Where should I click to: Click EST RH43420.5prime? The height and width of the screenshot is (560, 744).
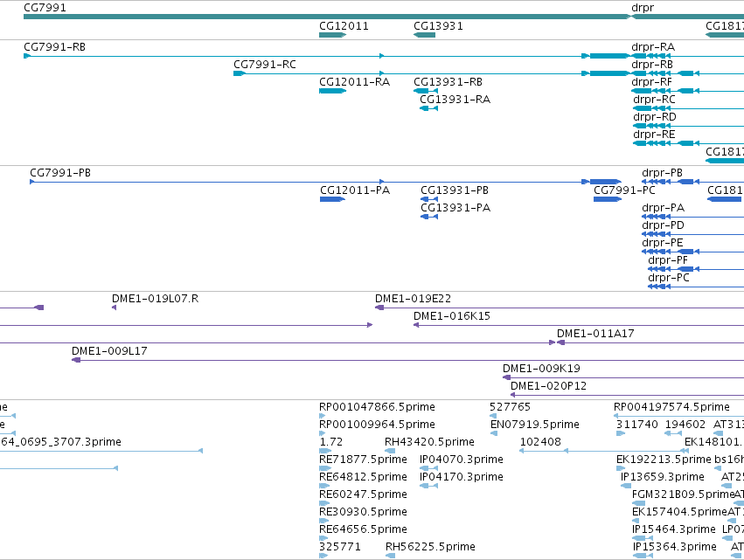point(429,442)
